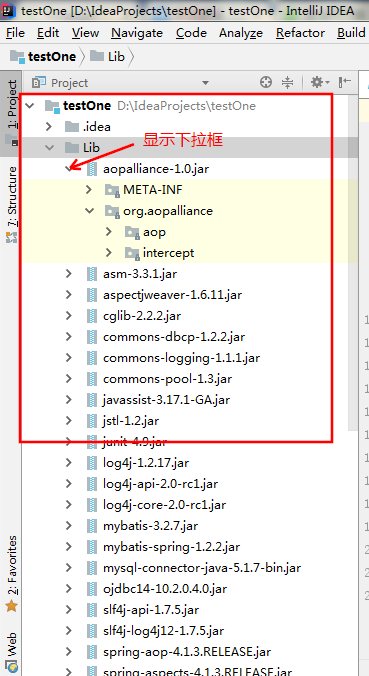Expand mybatis-3.2.7.jar node

click(x=69, y=526)
